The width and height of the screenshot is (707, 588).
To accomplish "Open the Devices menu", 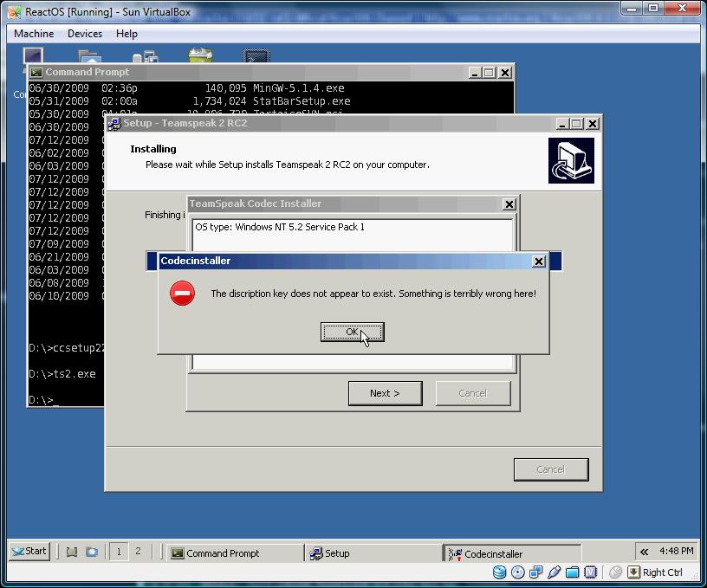I will point(85,34).
